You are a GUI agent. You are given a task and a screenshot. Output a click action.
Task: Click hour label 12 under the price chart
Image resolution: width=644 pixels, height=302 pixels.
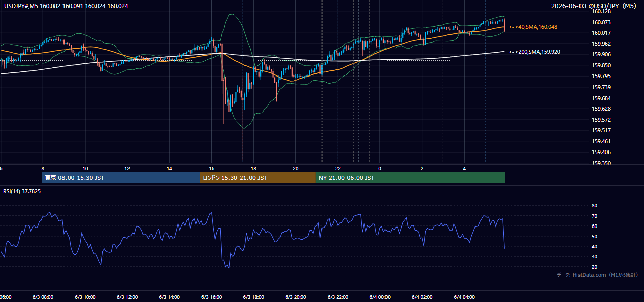pyautogui.click(x=127, y=168)
